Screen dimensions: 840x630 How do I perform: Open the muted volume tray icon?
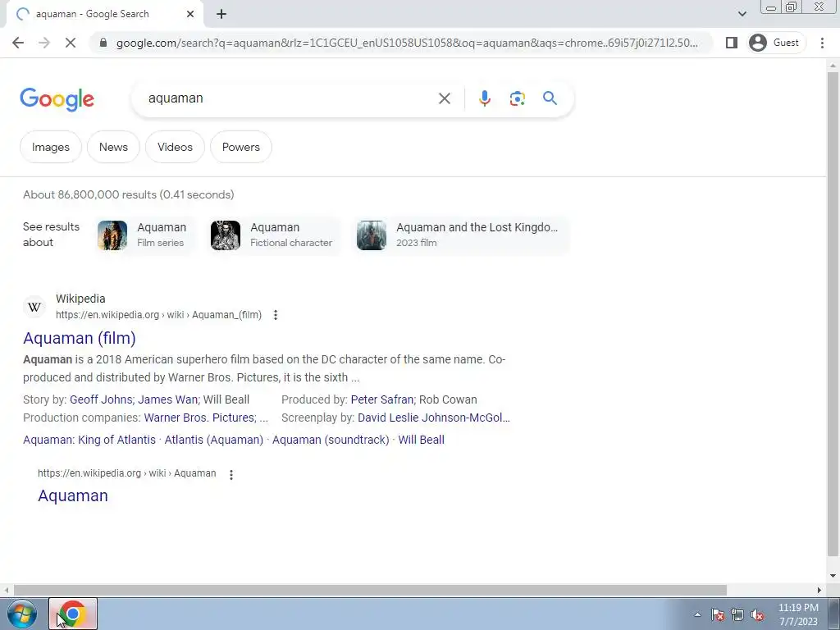tap(757, 614)
